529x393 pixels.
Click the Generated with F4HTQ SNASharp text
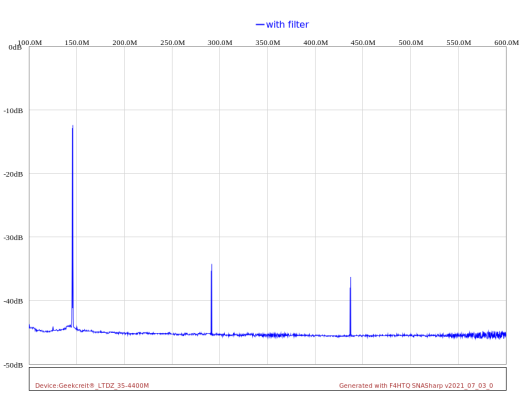click(x=416, y=385)
